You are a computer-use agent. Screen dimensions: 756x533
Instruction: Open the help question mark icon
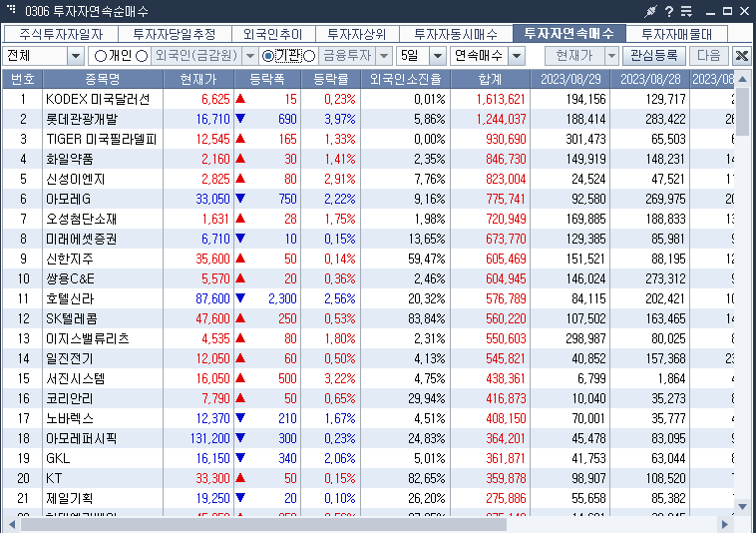point(669,11)
